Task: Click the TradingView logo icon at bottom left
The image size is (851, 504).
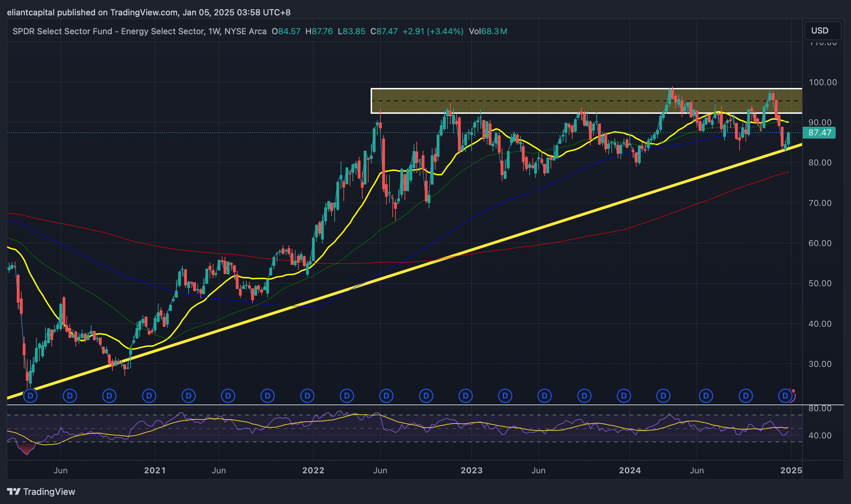Action: [x=14, y=491]
